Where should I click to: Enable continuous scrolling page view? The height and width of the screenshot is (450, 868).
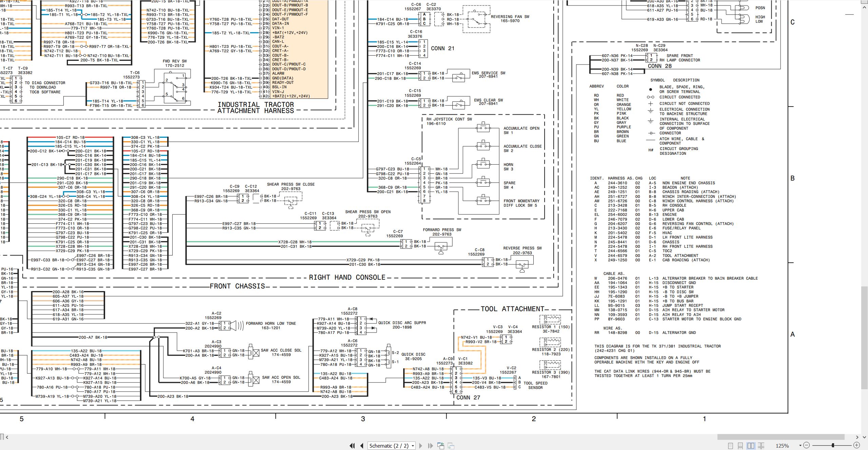[x=741, y=446]
